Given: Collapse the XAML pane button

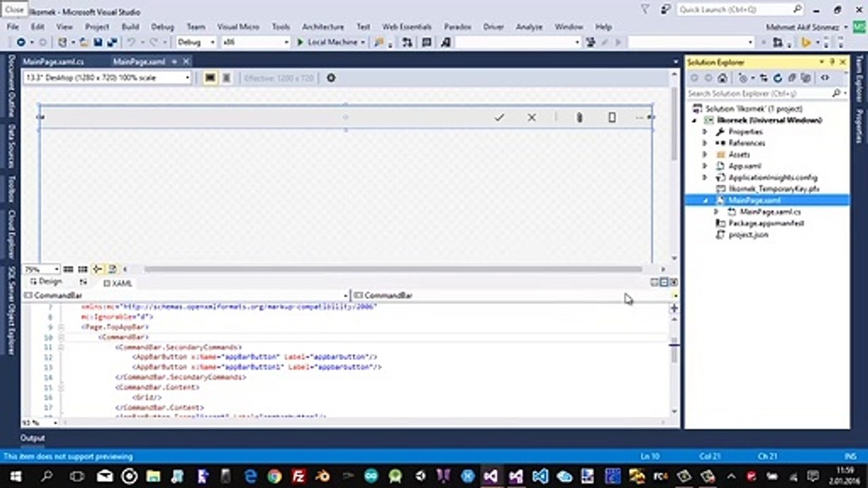Looking at the screenshot, I should click(x=673, y=282).
